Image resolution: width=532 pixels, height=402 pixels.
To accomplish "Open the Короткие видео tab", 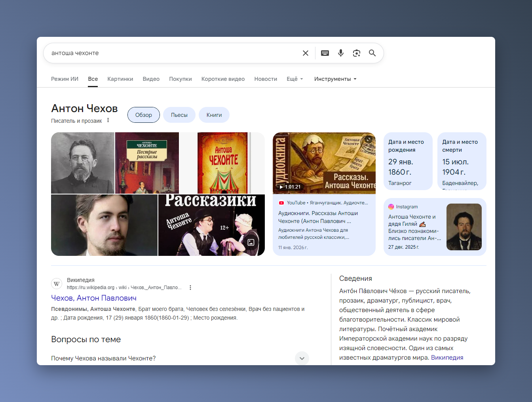I will (223, 79).
